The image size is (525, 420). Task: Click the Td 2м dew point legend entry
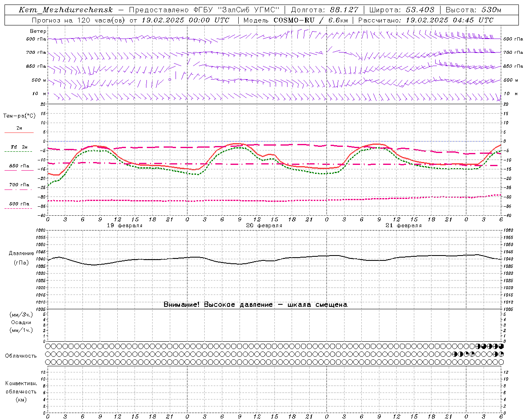click(19, 147)
